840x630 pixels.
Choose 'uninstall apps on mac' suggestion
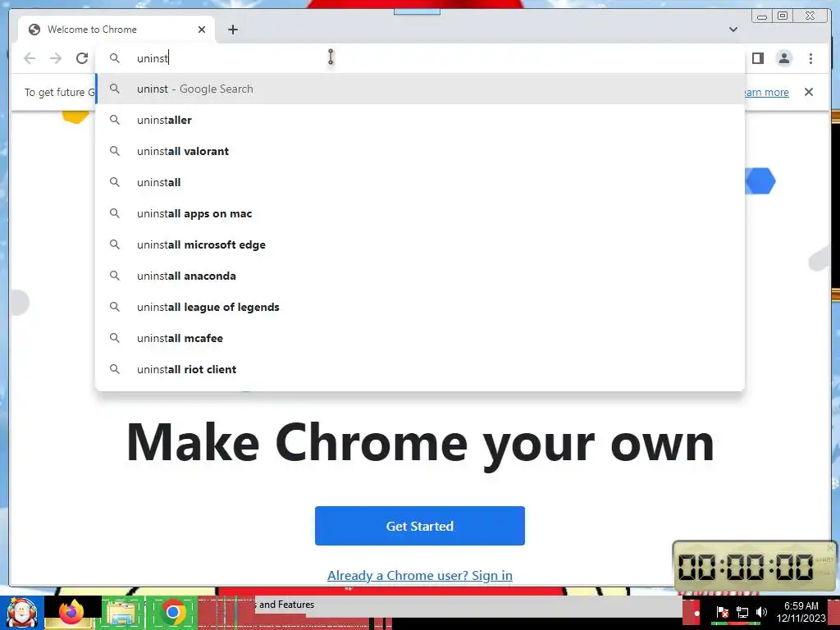pyautogui.click(x=420, y=213)
